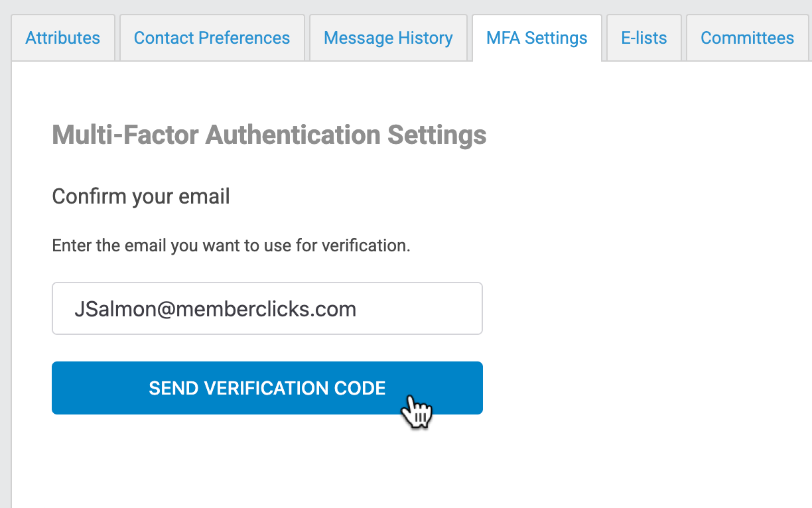Open the Committees tab
This screenshot has width=812, height=508.
pos(747,38)
